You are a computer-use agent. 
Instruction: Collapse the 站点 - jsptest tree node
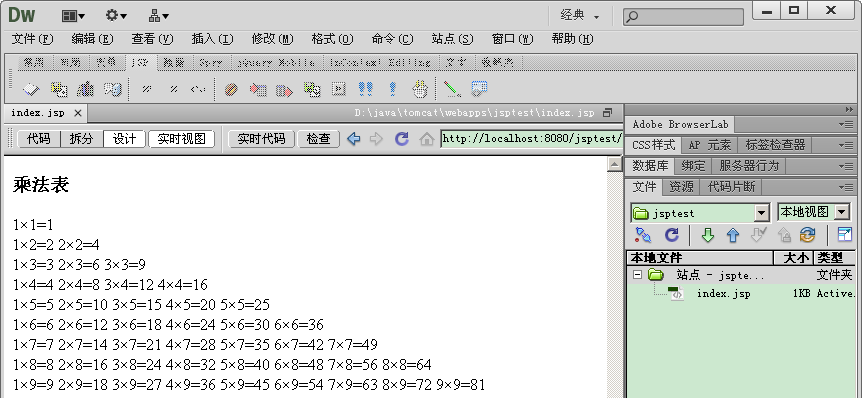[637, 274]
